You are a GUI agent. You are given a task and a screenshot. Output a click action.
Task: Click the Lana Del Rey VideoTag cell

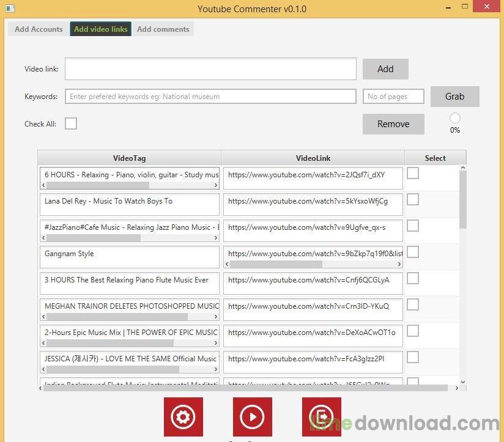point(130,204)
